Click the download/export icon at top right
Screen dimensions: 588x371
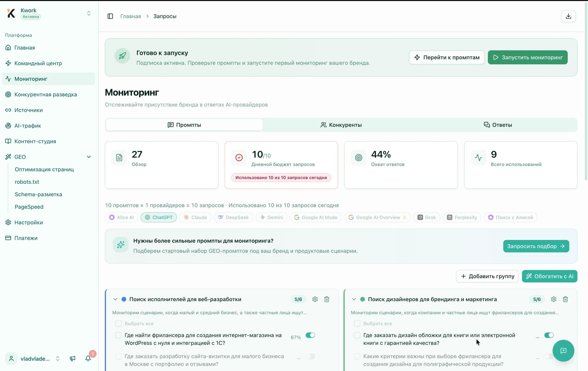click(568, 16)
